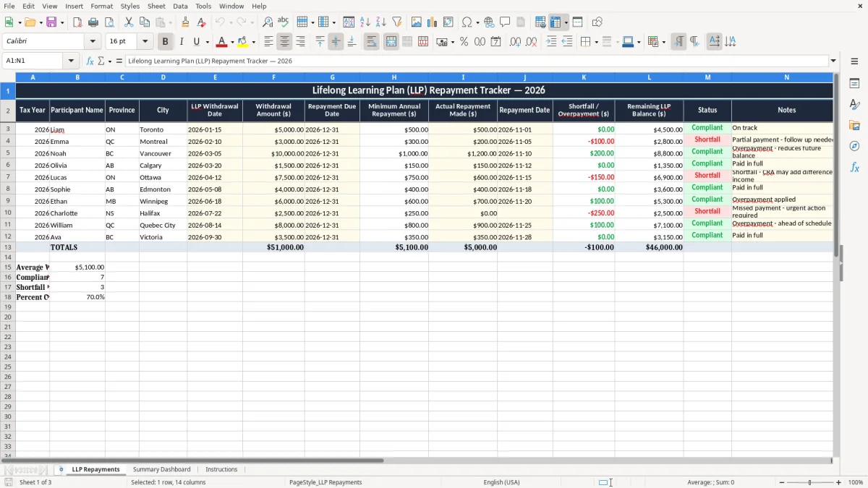Toggle Center Horizontally alignment
This screenshot has width=868, height=488.
tap(284, 42)
